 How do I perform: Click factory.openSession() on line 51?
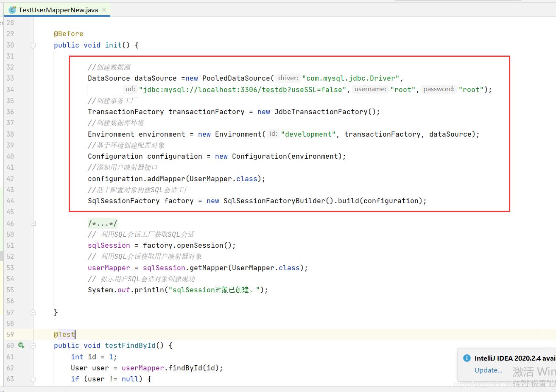click(187, 245)
